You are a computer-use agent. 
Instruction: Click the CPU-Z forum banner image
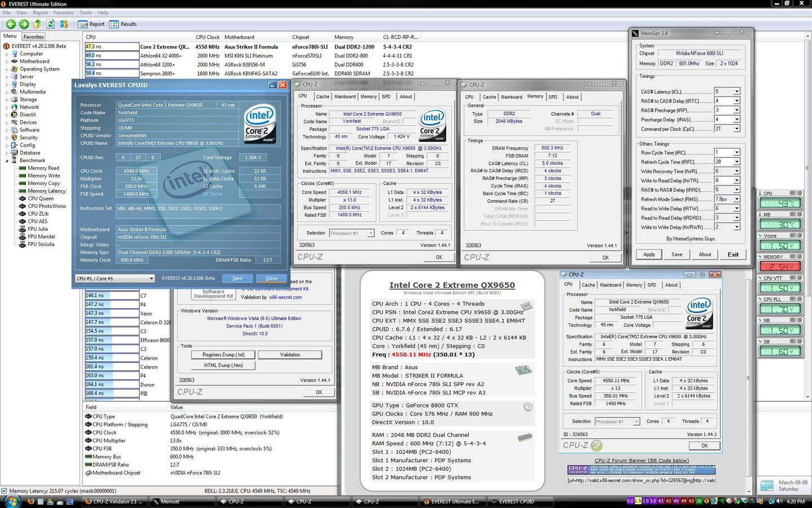[641, 470]
